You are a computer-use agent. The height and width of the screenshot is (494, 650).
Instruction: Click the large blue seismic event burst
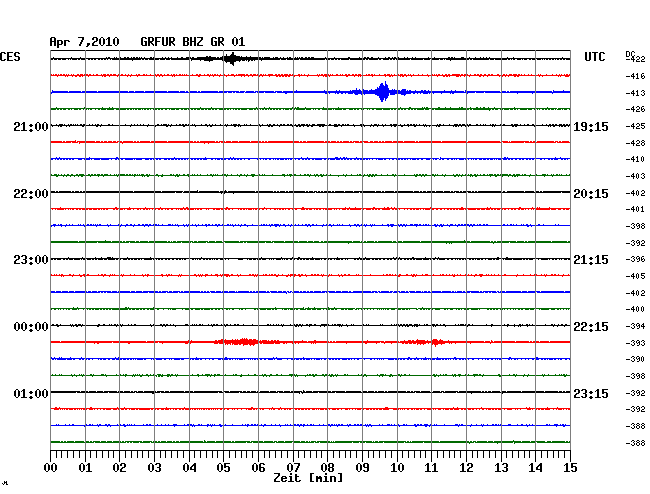[x=382, y=92]
